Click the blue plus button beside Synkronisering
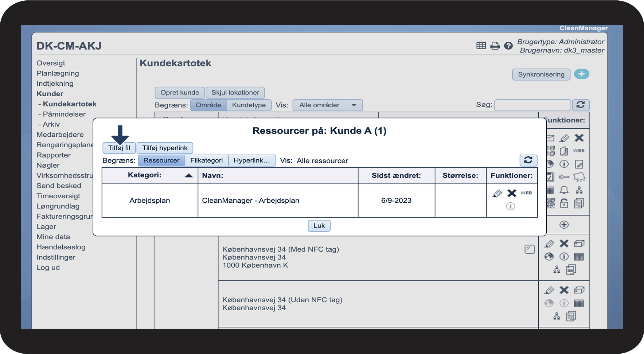The width and height of the screenshot is (644, 354). (x=581, y=74)
